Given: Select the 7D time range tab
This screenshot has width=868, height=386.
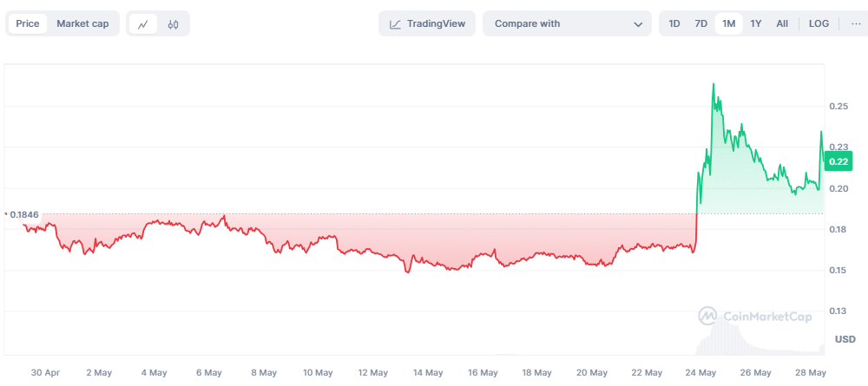Looking at the screenshot, I should (x=701, y=23).
